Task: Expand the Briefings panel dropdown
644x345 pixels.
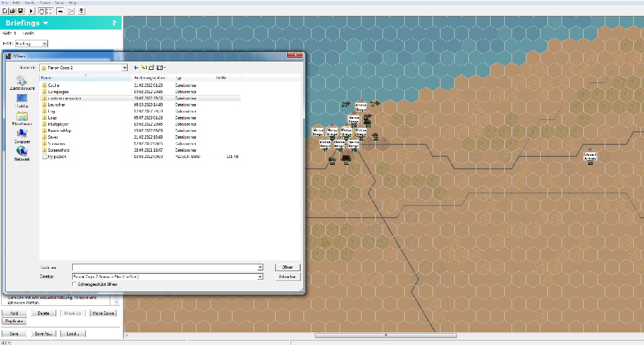Action: [45, 23]
